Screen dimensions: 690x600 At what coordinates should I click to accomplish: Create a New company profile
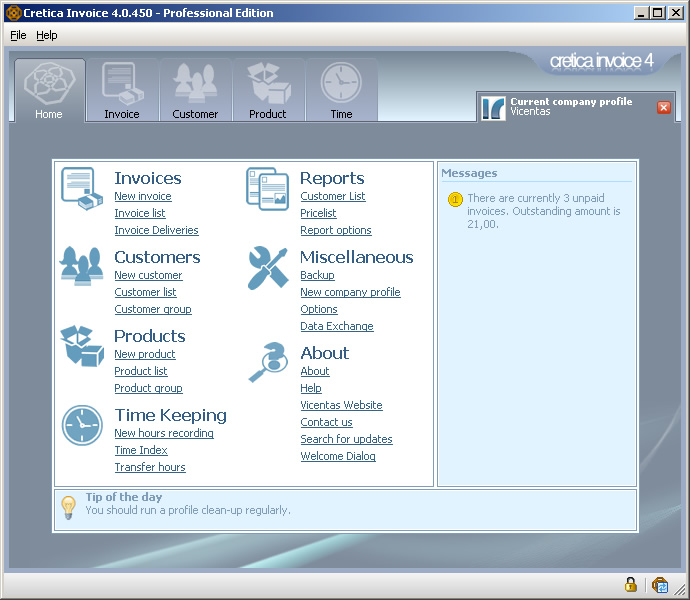(x=350, y=292)
